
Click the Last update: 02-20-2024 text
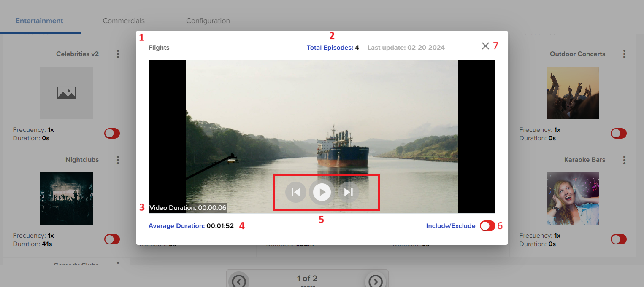(x=406, y=48)
